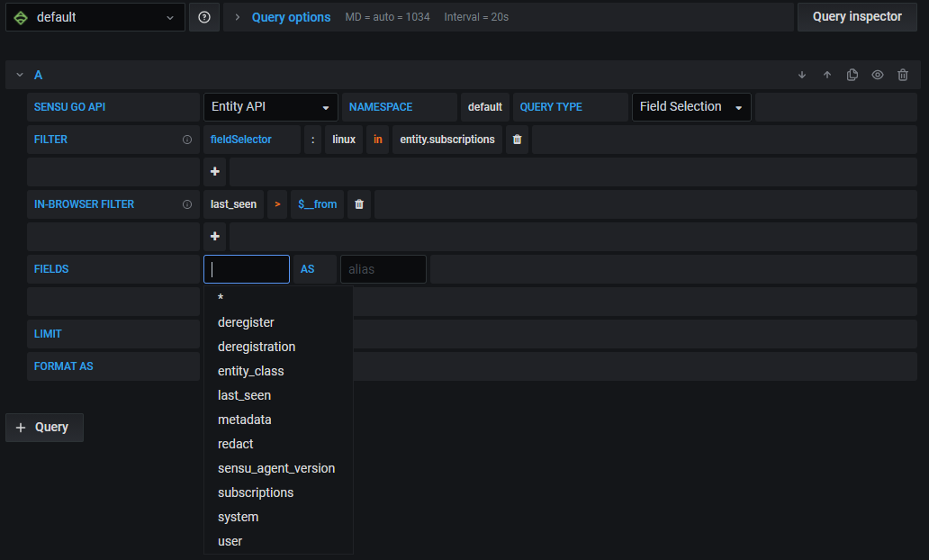
Task: Add a new filter with plus icon
Action: point(215,172)
